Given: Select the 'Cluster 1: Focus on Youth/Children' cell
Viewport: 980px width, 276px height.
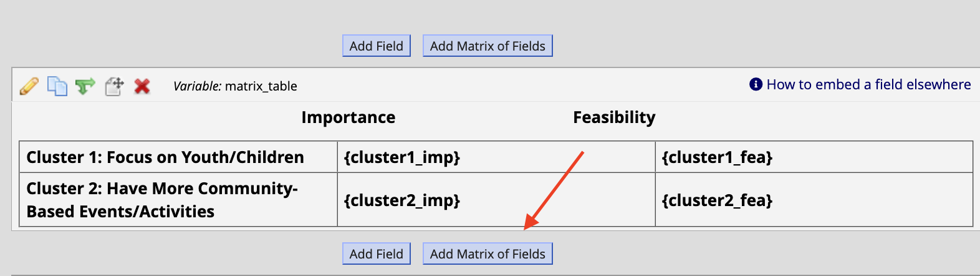Looking at the screenshot, I should 178,157.
